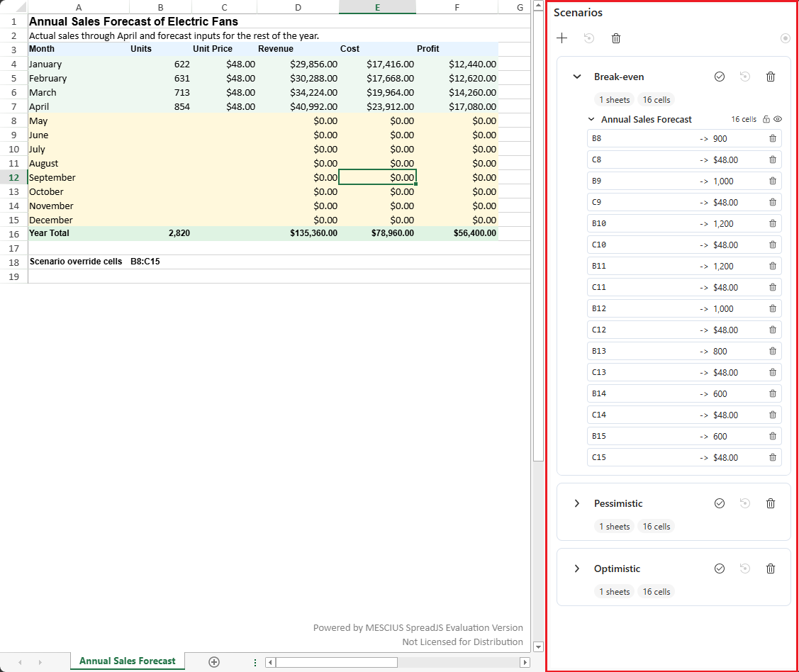Click the Year Total units 2,820 cell
799x672 pixels.
[x=160, y=233]
